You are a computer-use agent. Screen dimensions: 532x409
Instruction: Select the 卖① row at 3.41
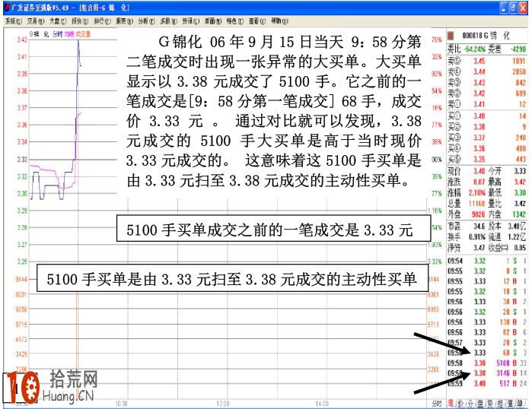(486, 104)
